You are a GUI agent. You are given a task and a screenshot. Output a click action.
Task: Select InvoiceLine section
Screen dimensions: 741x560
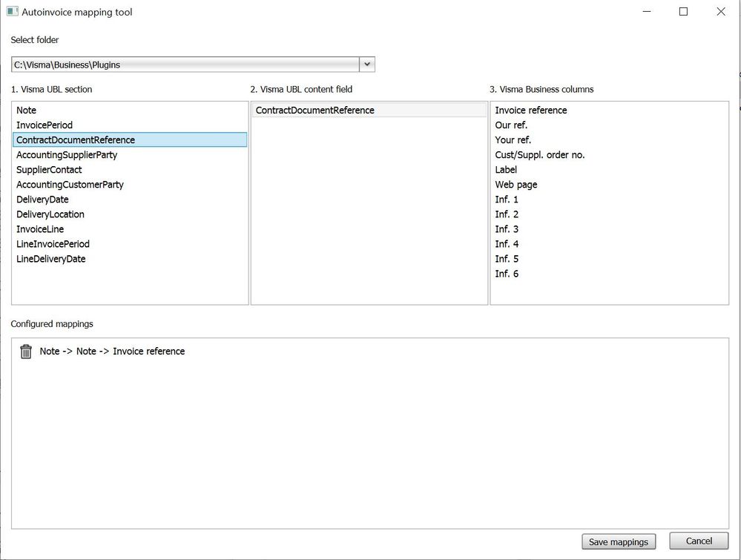[130, 229]
